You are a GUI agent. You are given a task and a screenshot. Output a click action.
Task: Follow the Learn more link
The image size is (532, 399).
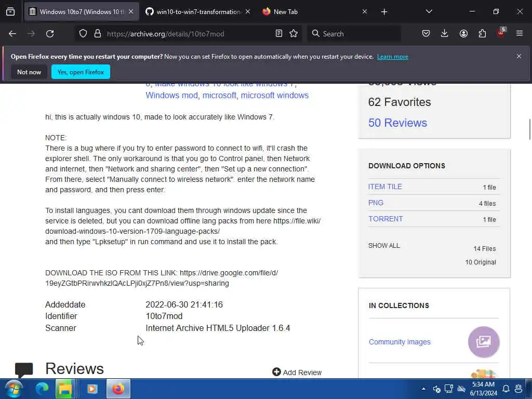pos(393,57)
